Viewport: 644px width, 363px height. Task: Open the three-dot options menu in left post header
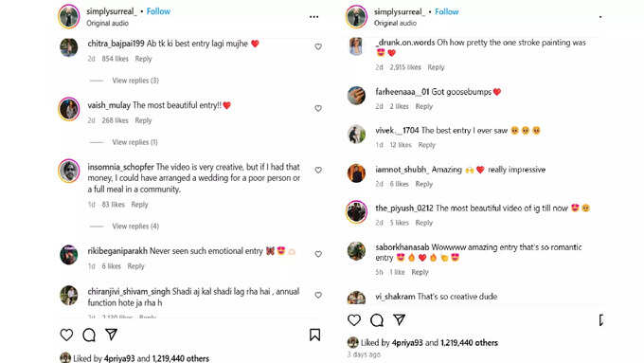pos(313,17)
